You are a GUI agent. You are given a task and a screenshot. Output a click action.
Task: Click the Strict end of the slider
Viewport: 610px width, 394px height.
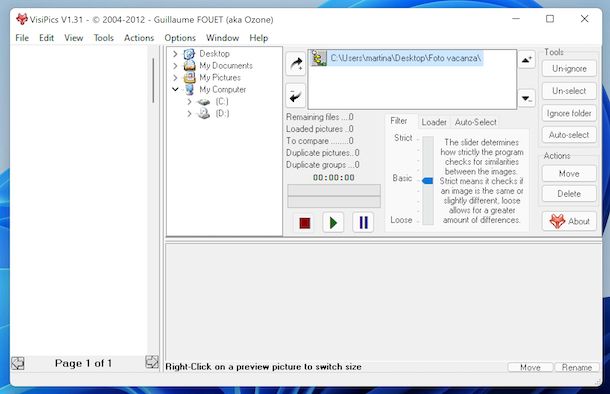coord(403,138)
